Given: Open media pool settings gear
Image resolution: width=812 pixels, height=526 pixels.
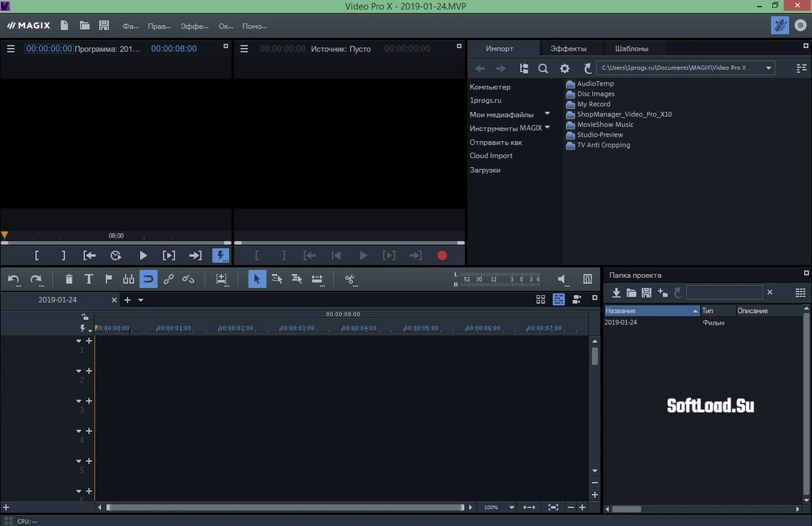Looking at the screenshot, I should click(x=564, y=68).
